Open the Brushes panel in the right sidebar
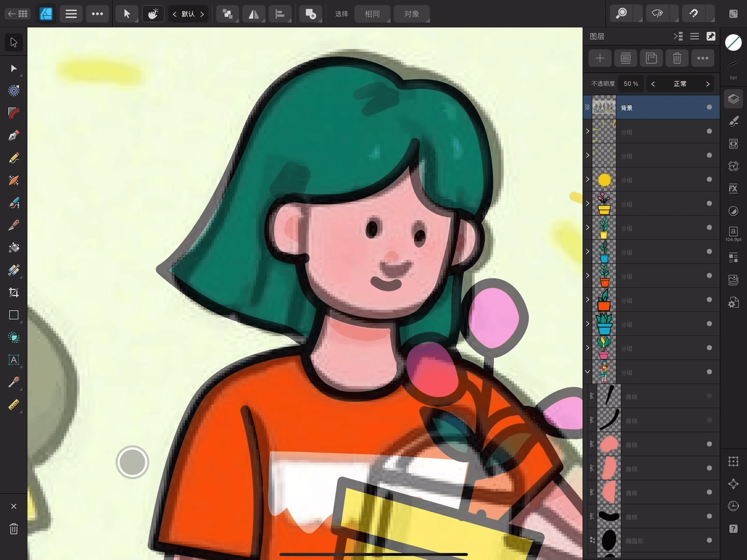The width and height of the screenshot is (747, 560). pos(733,121)
